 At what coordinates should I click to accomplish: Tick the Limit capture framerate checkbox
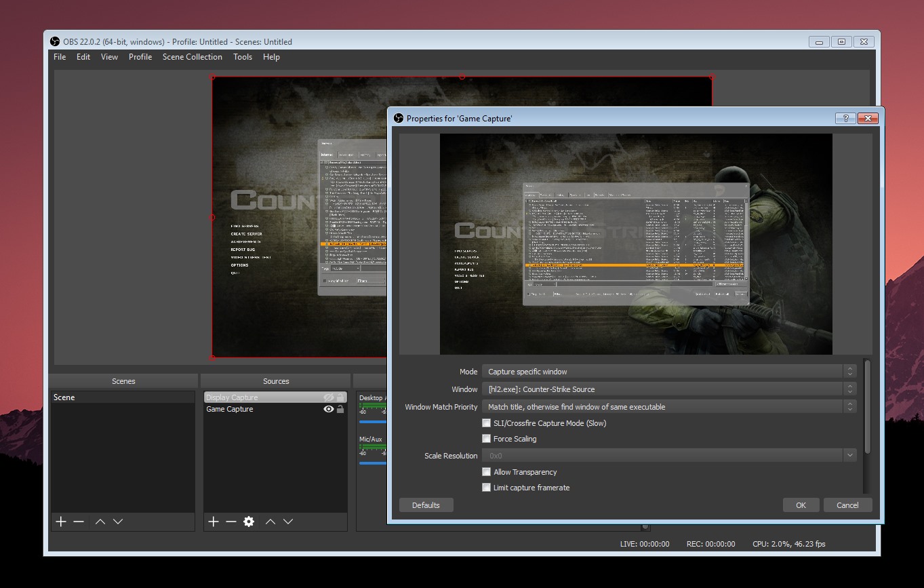[x=486, y=488]
